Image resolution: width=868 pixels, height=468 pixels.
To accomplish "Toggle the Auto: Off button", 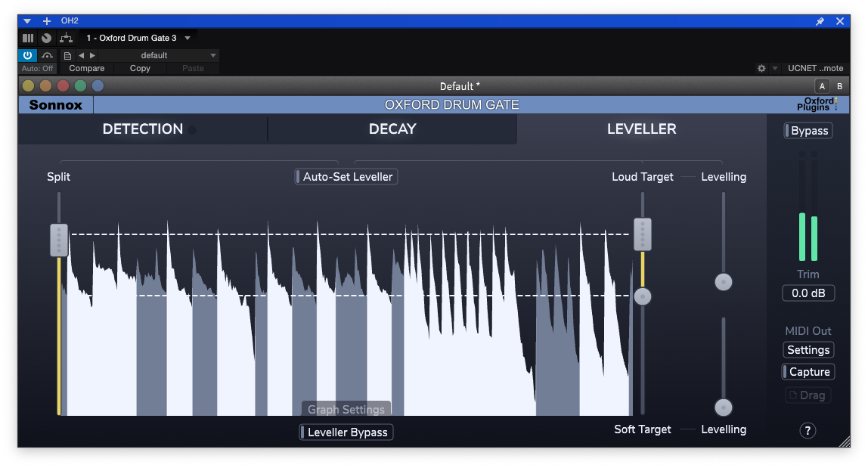I will point(38,68).
